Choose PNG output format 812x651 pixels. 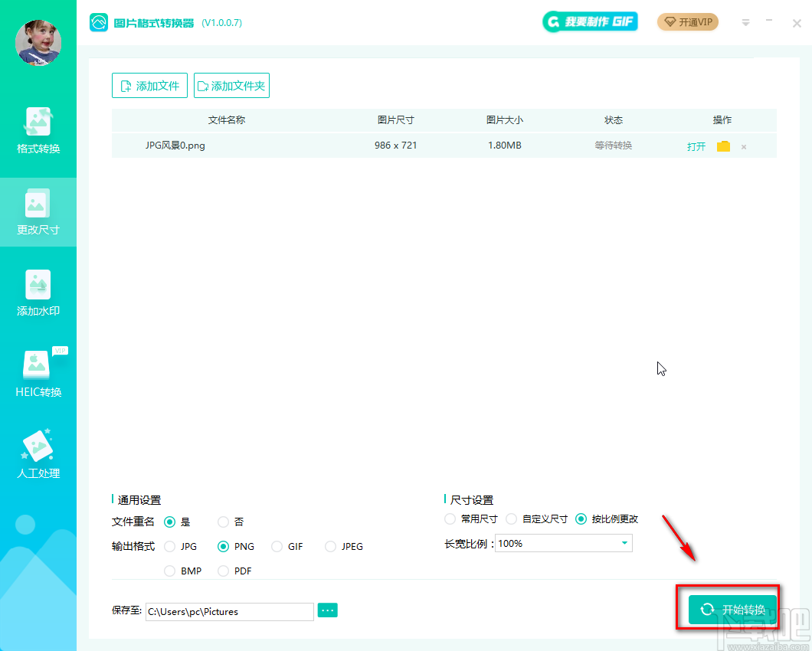(x=223, y=546)
